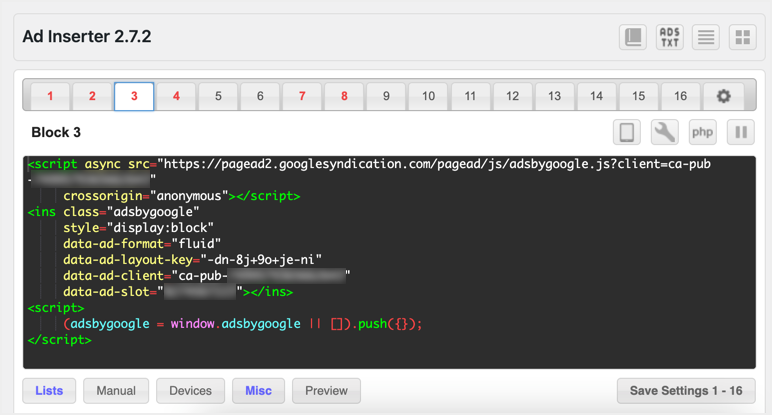
Task: Click the grid view icon in header
Action: (x=742, y=38)
